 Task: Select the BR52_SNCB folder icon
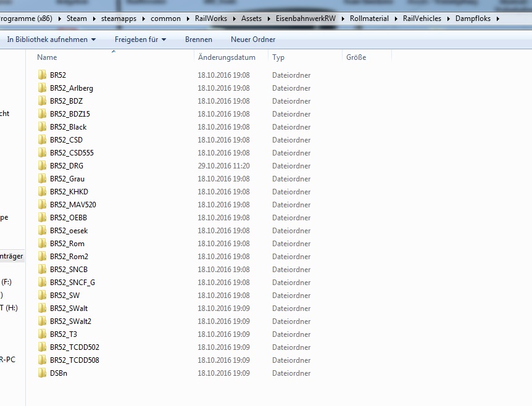(42, 269)
